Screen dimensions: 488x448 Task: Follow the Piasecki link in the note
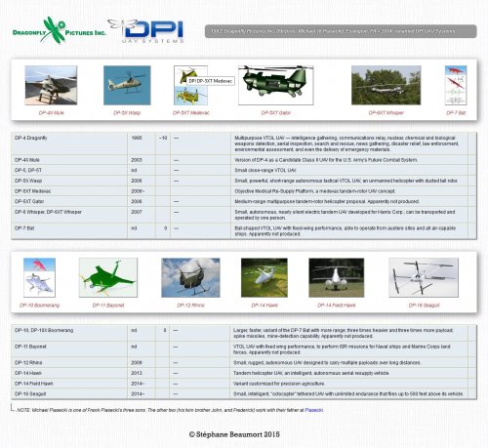click(x=314, y=410)
